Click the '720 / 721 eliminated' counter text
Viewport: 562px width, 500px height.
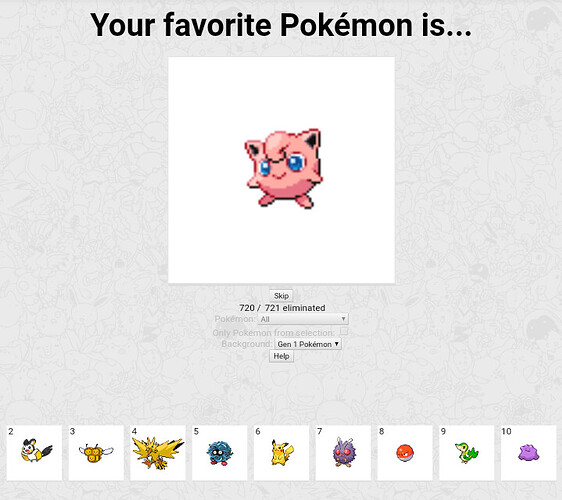pos(282,308)
